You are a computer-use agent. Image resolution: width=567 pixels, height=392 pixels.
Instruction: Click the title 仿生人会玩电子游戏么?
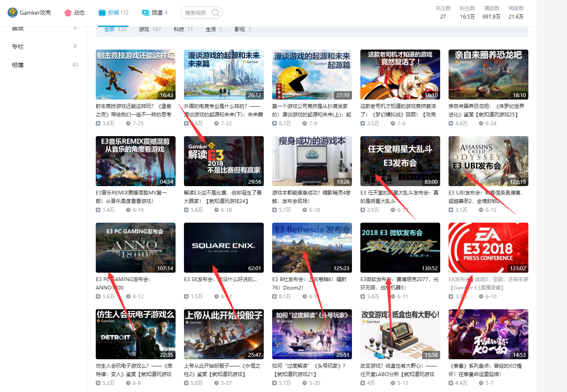pos(134,370)
